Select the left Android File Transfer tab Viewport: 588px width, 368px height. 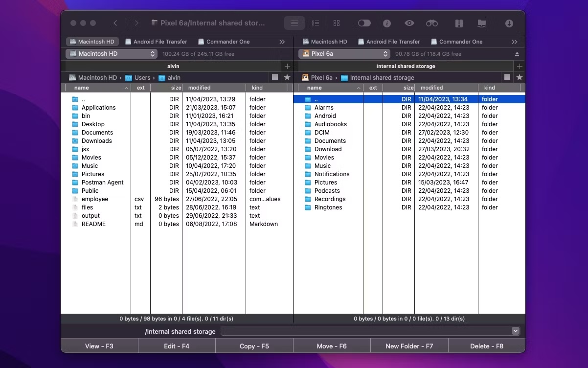pyautogui.click(x=156, y=42)
